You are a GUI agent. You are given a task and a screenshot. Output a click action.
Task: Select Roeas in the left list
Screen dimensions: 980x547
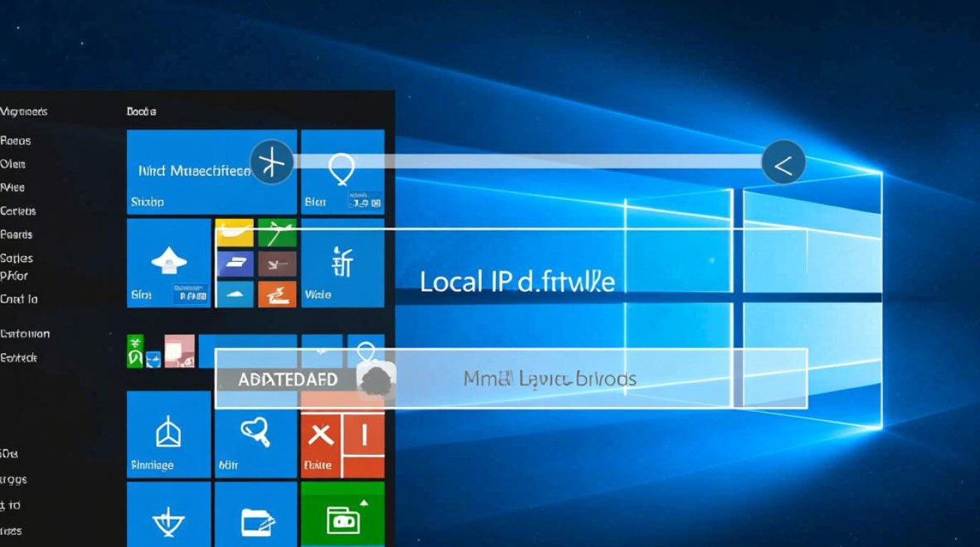(x=16, y=141)
